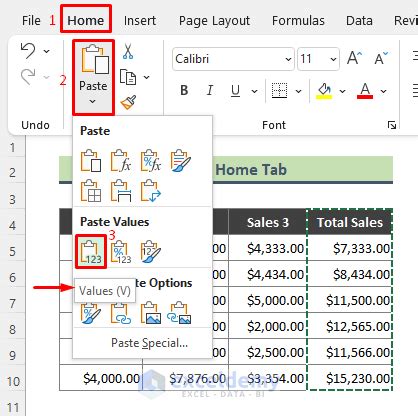Screen dimensions: 418x416
Task: Select Values and Source Formatting paste icon
Action: pyautogui.click(x=151, y=252)
